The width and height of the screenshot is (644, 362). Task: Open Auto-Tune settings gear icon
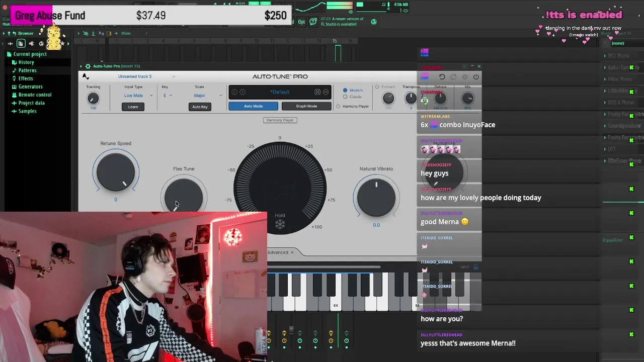point(465,77)
